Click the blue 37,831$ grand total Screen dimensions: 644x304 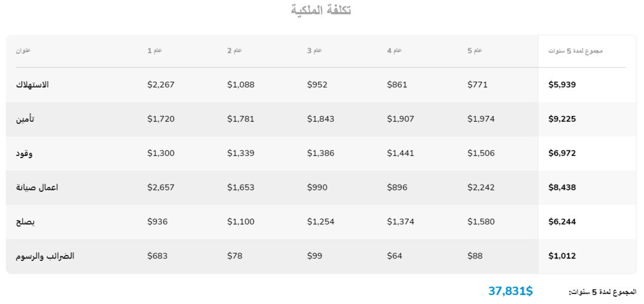click(510, 291)
